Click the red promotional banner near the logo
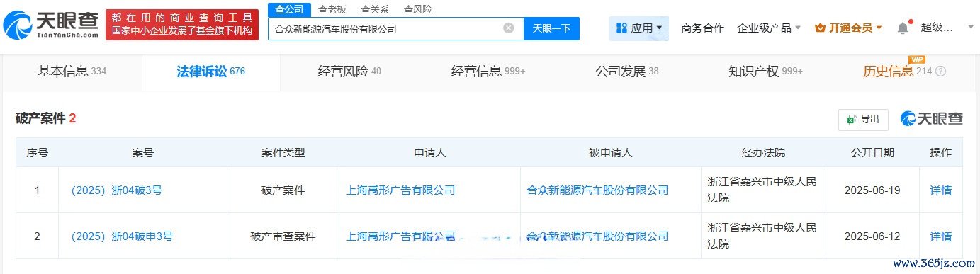Viewport: 980px width, 274px height. pos(181,25)
